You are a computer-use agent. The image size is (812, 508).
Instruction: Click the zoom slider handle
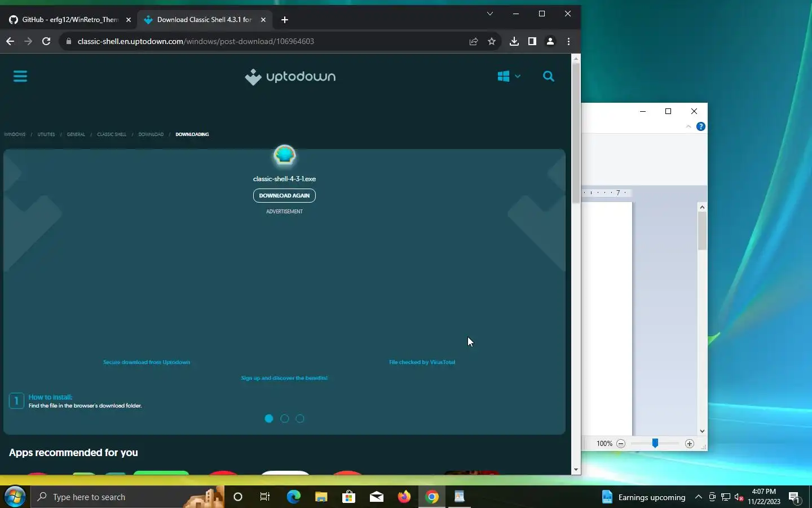point(655,444)
